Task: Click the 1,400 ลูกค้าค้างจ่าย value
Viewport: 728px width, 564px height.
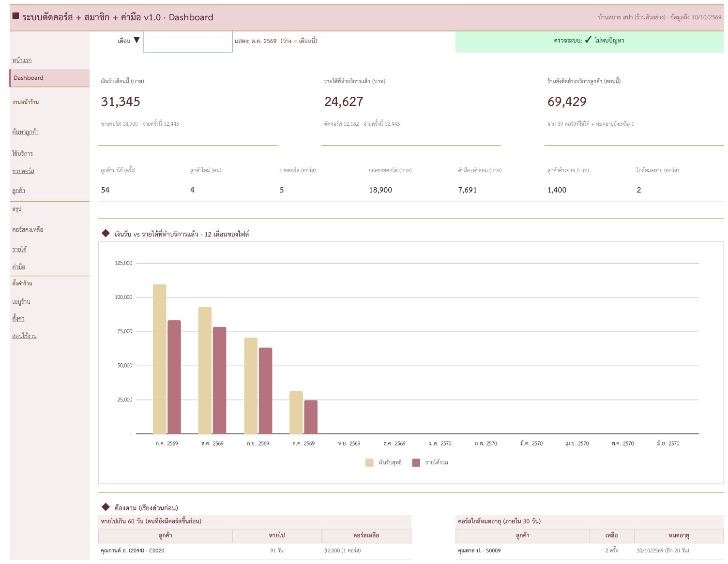Action: click(557, 190)
